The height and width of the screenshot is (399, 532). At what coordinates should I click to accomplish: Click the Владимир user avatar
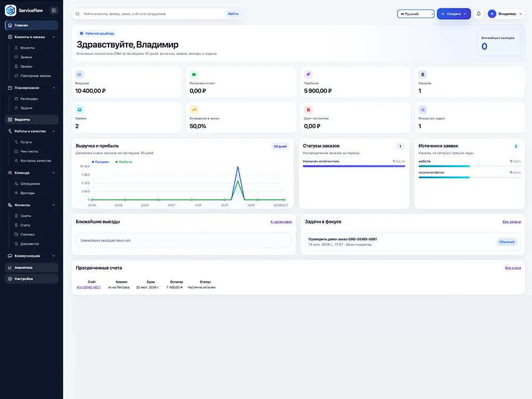tap(492, 14)
